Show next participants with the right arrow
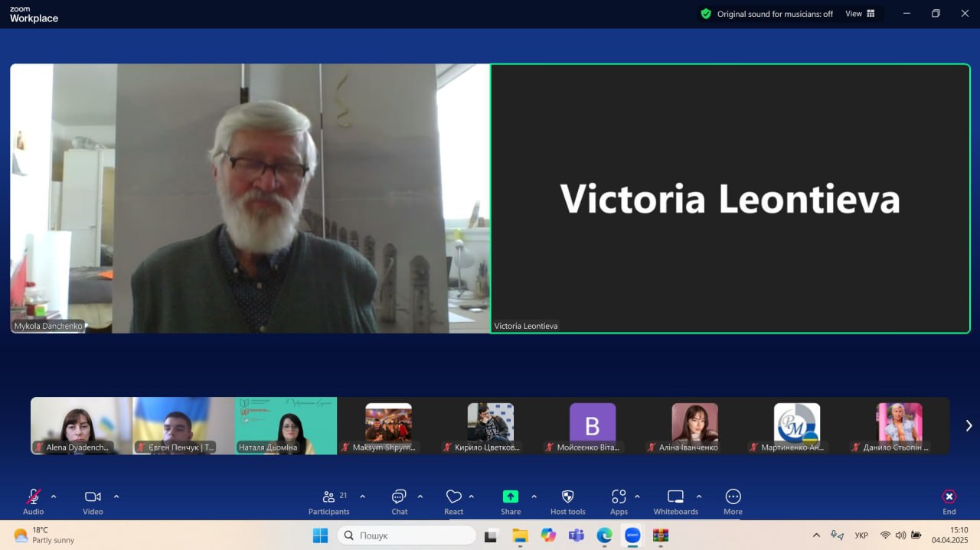 969,425
